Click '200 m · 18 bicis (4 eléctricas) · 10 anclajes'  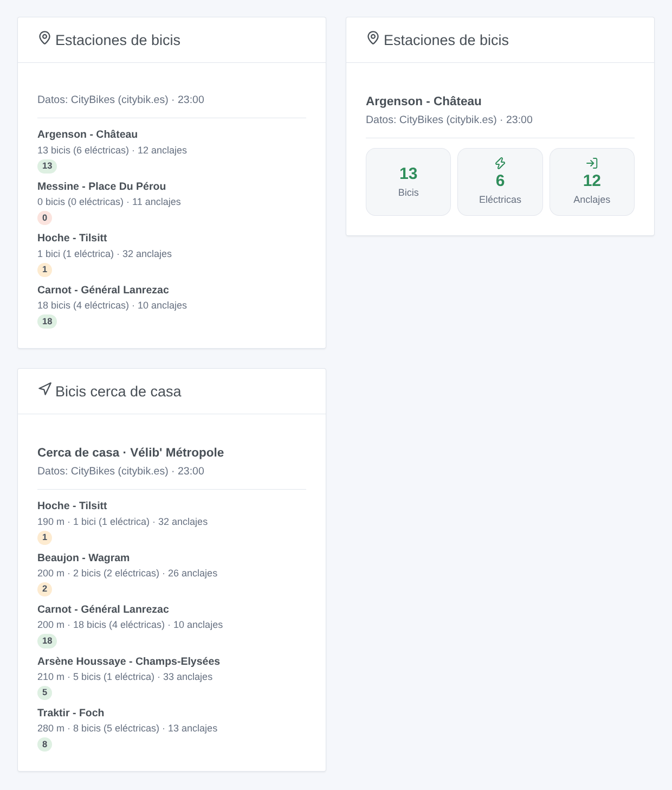130,625
